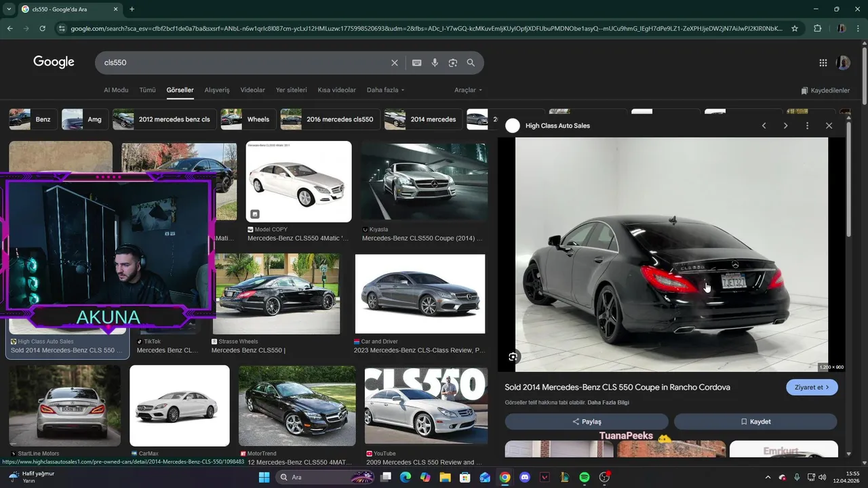
Task: Close the image preview panel
Action: pos(829,125)
